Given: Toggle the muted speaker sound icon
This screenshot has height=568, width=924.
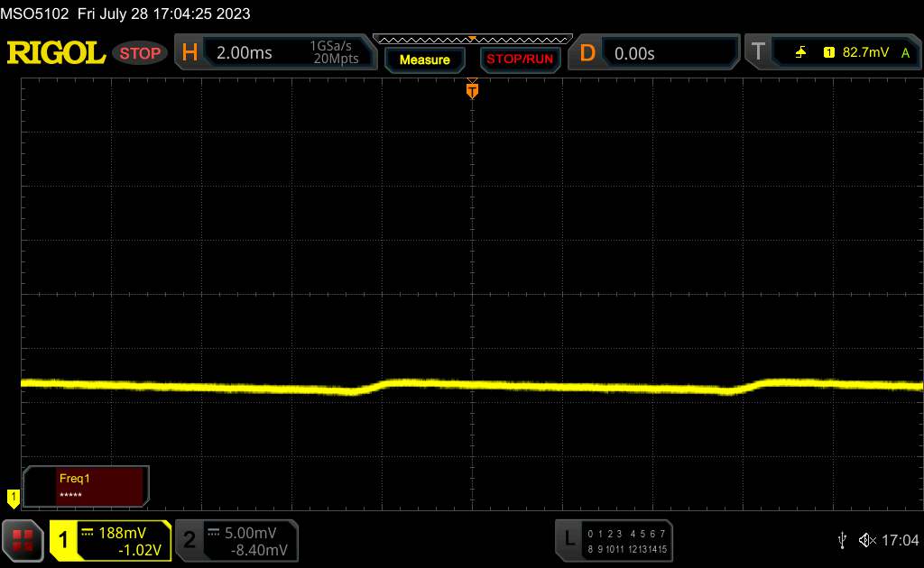Looking at the screenshot, I should click(x=867, y=540).
